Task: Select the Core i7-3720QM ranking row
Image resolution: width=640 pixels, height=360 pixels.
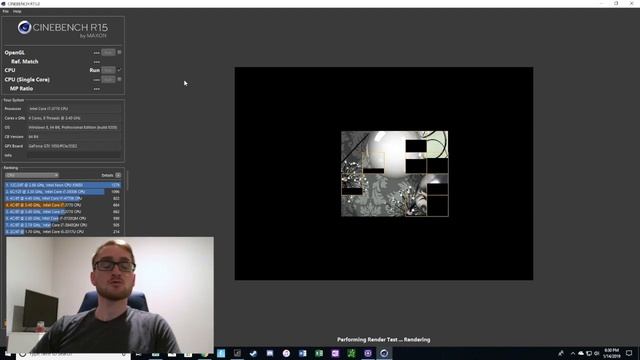Action: tap(63, 218)
